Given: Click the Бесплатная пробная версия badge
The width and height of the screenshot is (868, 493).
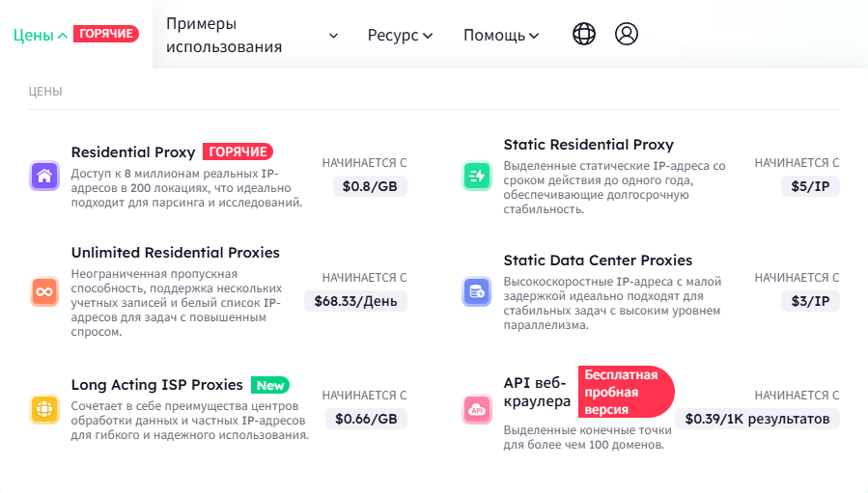Looking at the screenshot, I should (x=626, y=392).
